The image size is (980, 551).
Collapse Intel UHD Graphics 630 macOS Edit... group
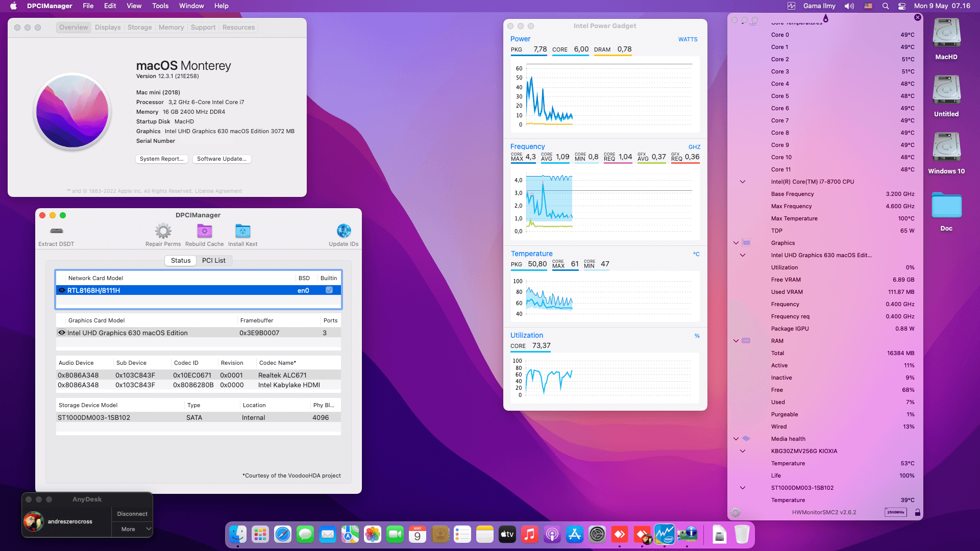pyautogui.click(x=743, y=255)
